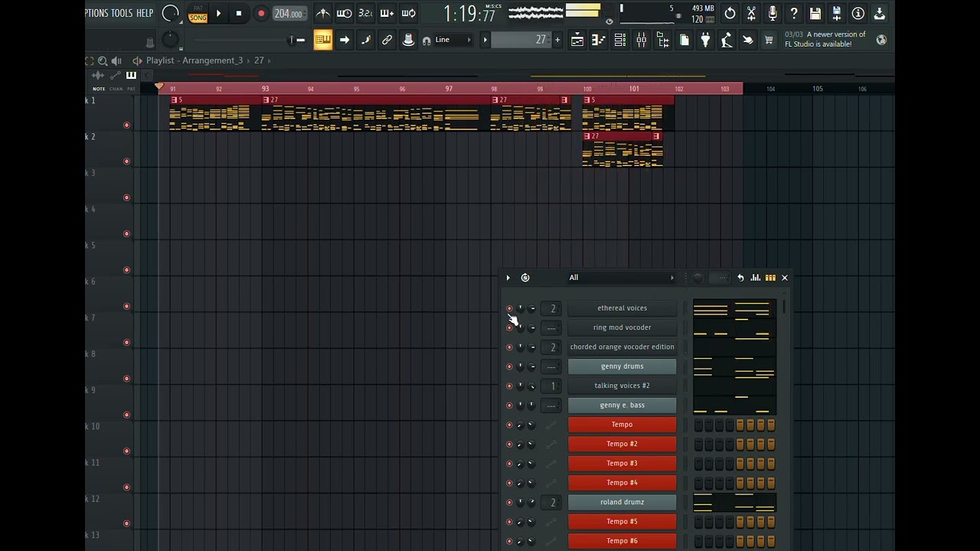Screen dimensions: 980x551
Task: Open the project picker pages icon
Action: pos(684,40)
